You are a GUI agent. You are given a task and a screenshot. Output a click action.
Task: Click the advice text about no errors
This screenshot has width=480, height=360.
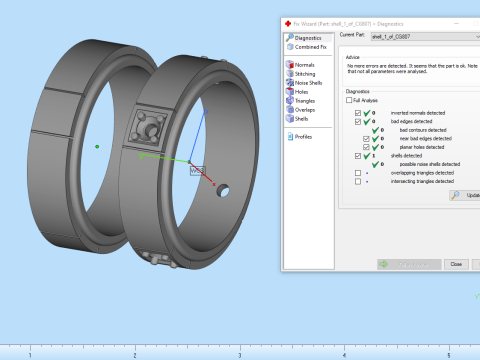tap(412, 69)
